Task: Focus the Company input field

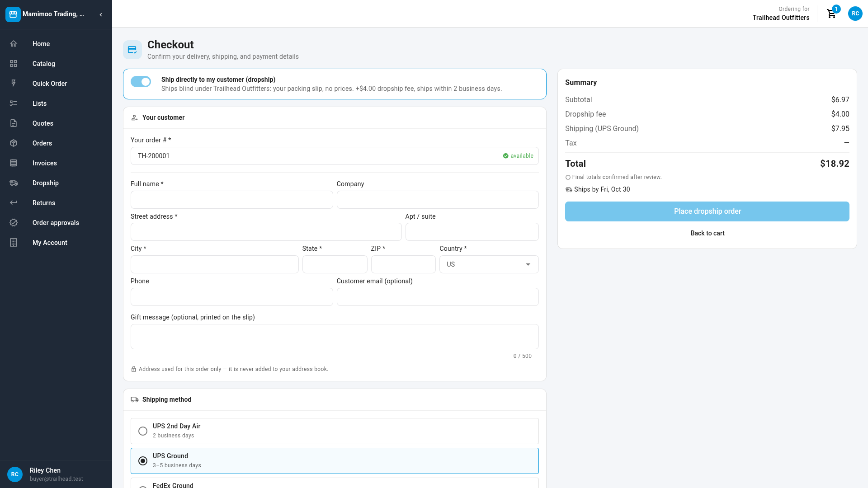Action: point(438,200)
